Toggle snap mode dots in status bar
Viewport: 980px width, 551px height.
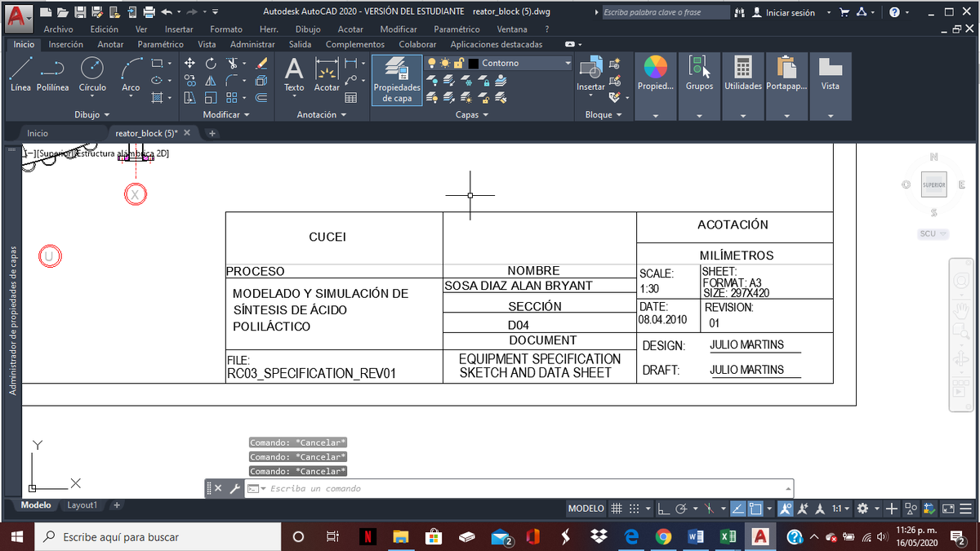tap(634, 508)
